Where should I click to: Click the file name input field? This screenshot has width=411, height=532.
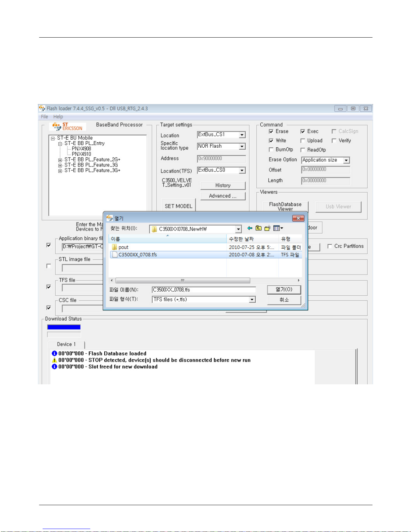(204, 290)
